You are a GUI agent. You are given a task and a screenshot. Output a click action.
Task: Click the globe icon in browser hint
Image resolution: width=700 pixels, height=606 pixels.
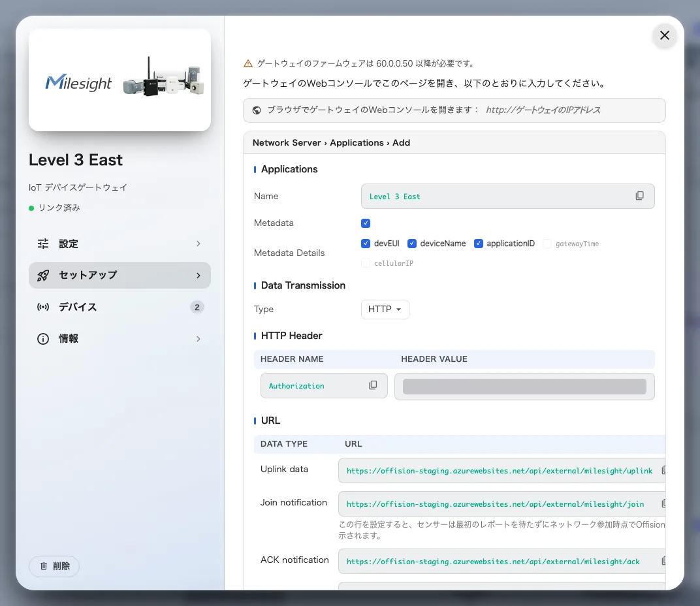click(257, 110)
